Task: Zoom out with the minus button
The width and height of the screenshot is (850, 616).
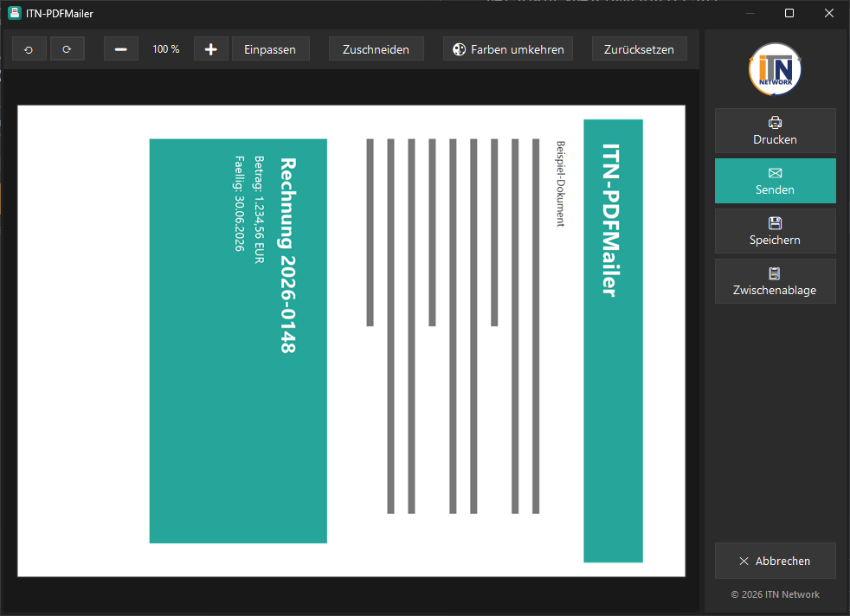Action: [121, 49]
